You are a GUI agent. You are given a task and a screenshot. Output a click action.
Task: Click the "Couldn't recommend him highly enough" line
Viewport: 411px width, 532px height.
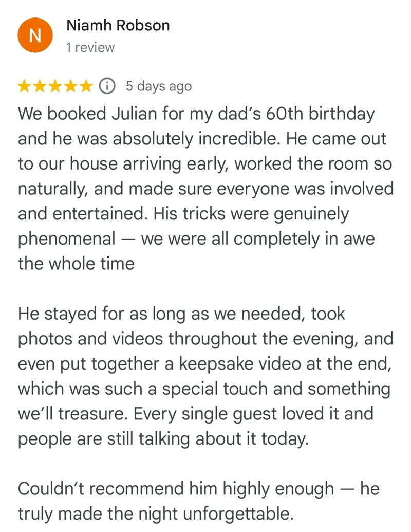[x=176, y=488]
